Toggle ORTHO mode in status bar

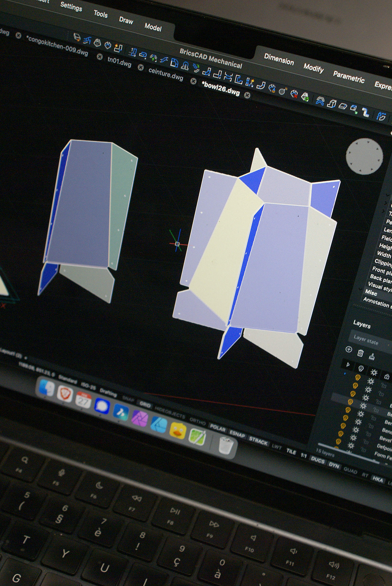pos(198,422)
